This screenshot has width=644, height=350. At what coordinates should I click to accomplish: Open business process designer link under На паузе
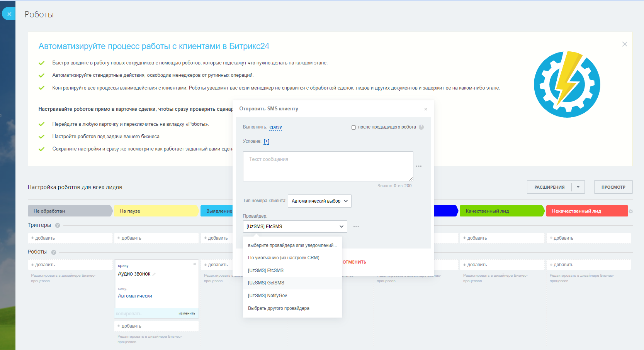point(150,339)
